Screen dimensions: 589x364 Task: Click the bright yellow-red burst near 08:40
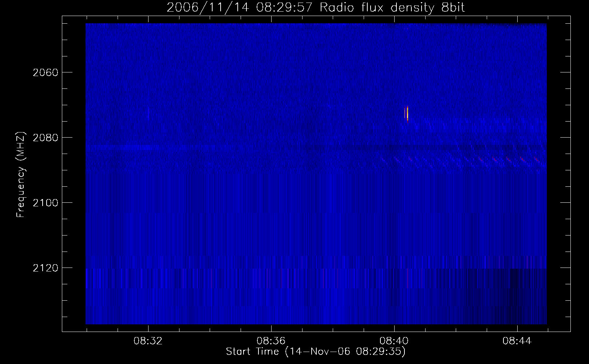407,113
